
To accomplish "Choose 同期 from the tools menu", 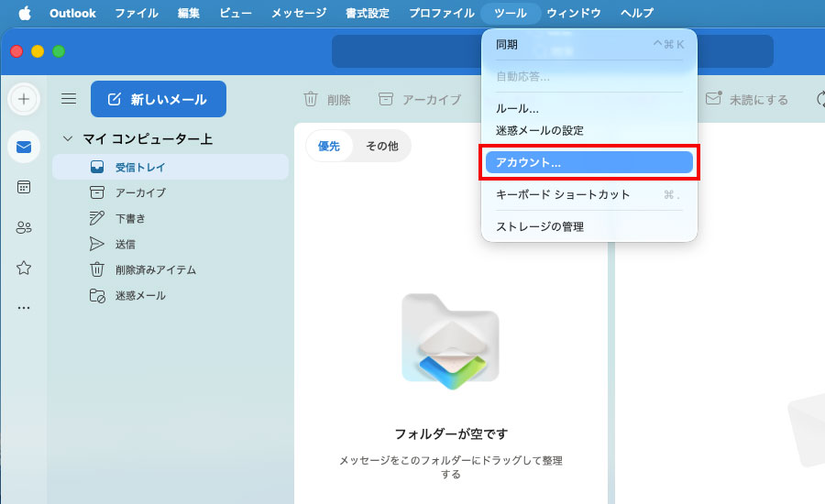I will (x=589, y=45).
